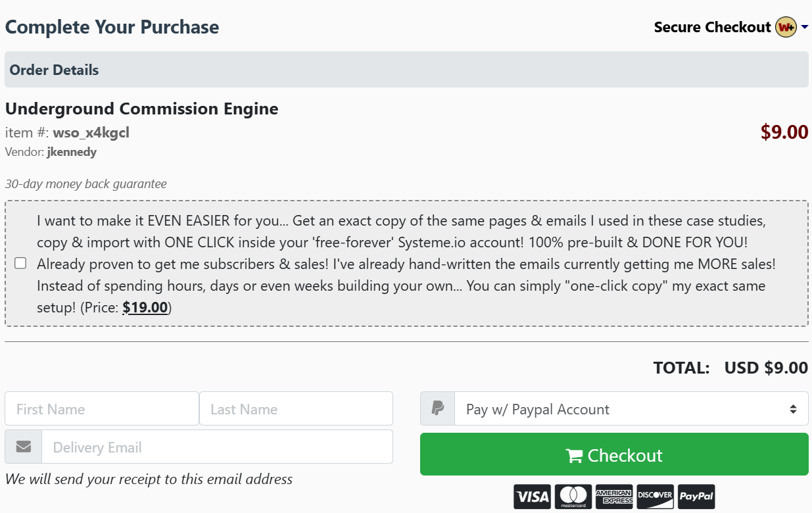Select the Underground Commission Engine title

pos(141,109)
